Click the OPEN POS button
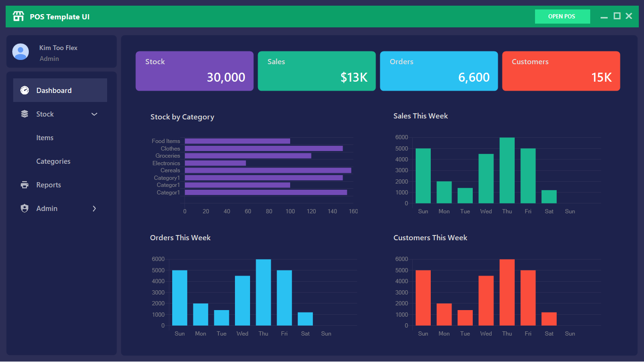 (x=562, y=16)
